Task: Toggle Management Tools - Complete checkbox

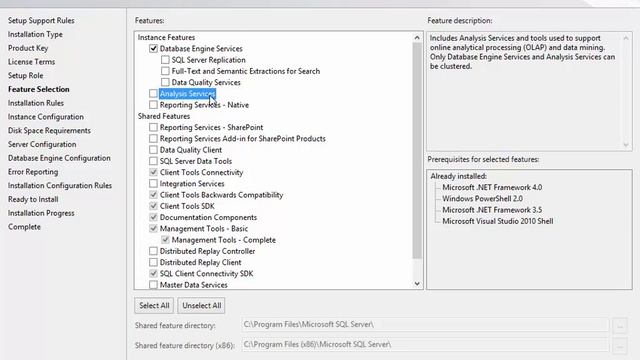Action: (165, 240)
